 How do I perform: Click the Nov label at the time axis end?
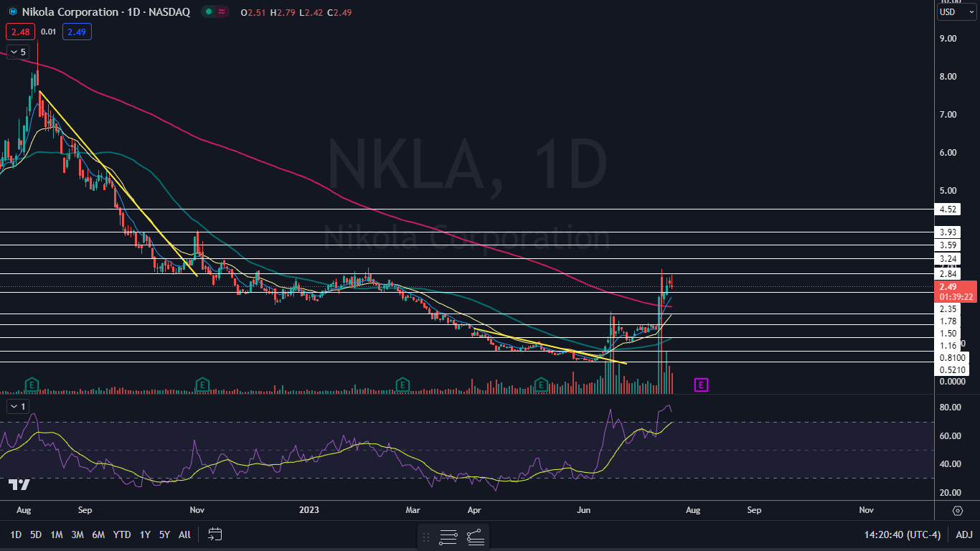(866, 510)
